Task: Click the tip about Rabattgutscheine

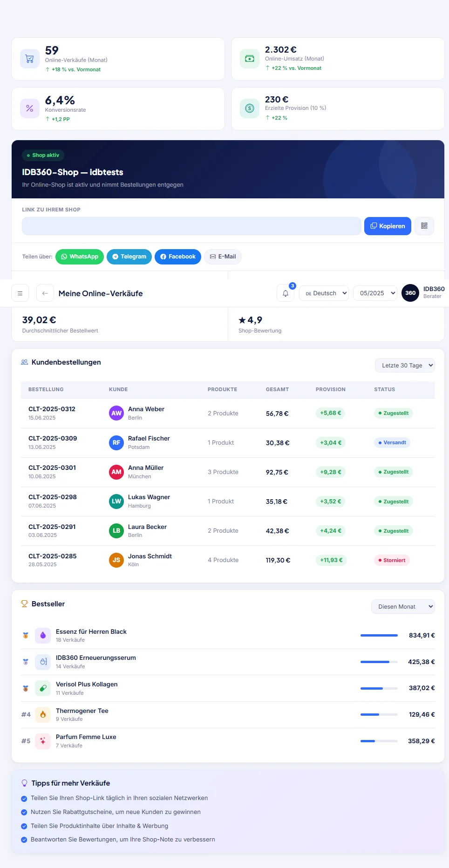Action: (116, 812)
